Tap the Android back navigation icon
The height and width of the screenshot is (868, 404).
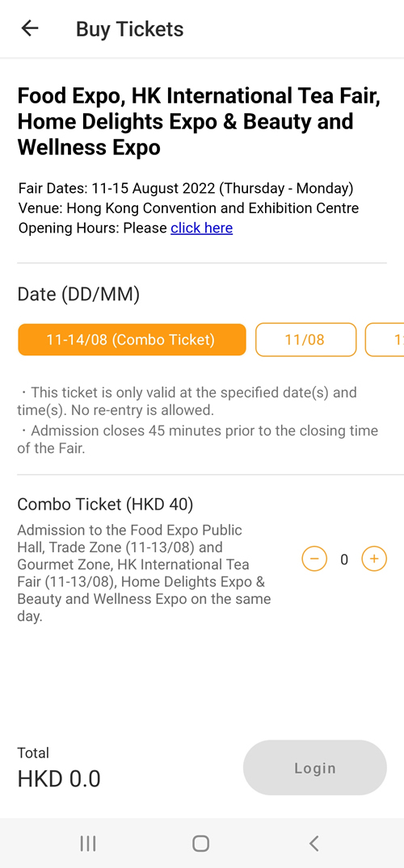(314, 843)
